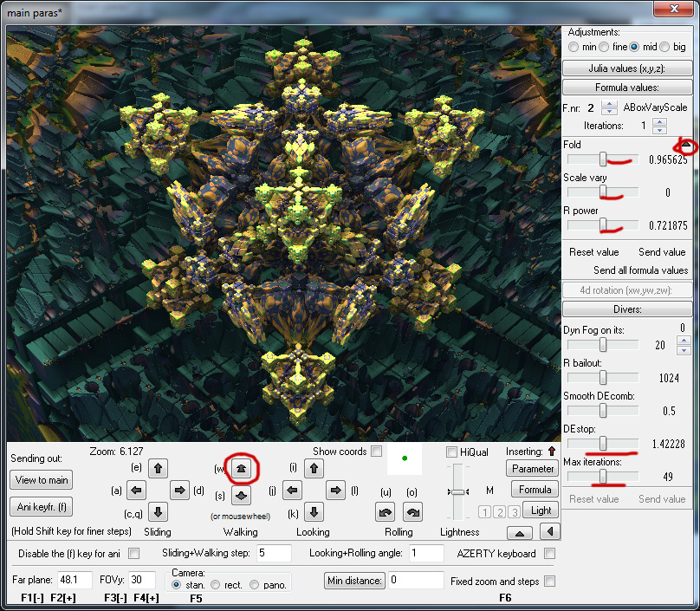
Task: Click the counterclockwise Rolling icon (u)
Action: [x=386, y=512]
